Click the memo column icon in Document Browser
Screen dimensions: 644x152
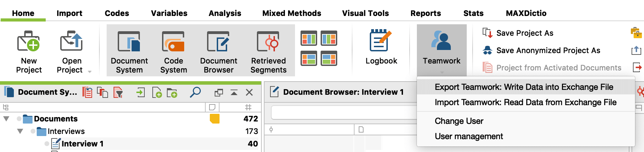click(x=361, y=129)
